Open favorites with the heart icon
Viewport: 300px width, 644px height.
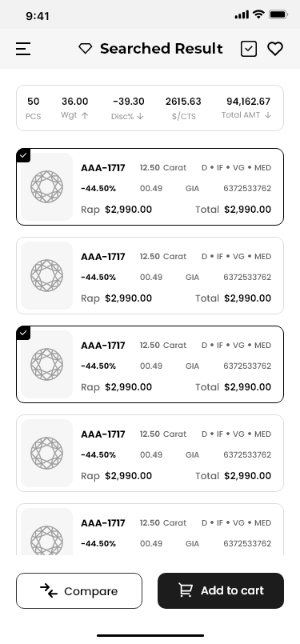coord(275,49)
